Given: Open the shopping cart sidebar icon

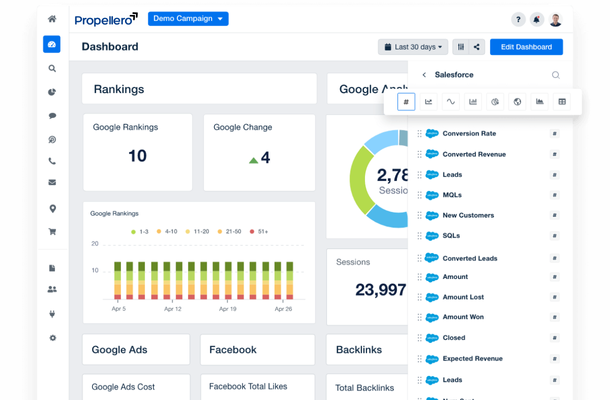Looking at the screenshot, I should pos(52,231).
